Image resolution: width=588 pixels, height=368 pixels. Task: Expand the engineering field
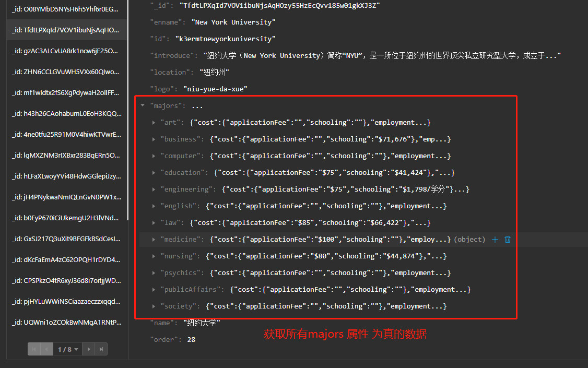tap(154, 189)
